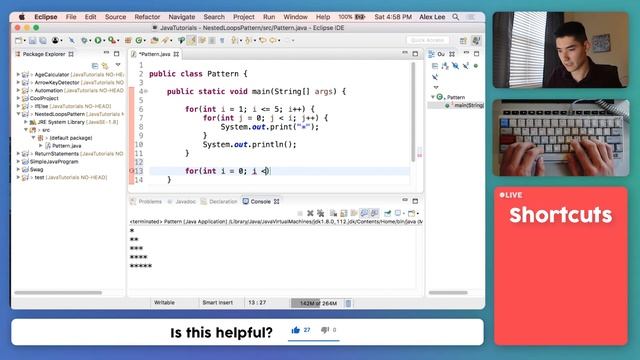Open Package Explorer view menu dropdown
This screenshot has height=360, width=640.
(x=118, y=65)
